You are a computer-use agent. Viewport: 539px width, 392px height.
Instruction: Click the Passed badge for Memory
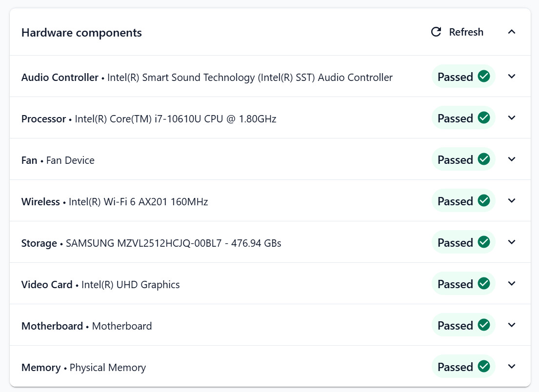(x=462, y=367)
